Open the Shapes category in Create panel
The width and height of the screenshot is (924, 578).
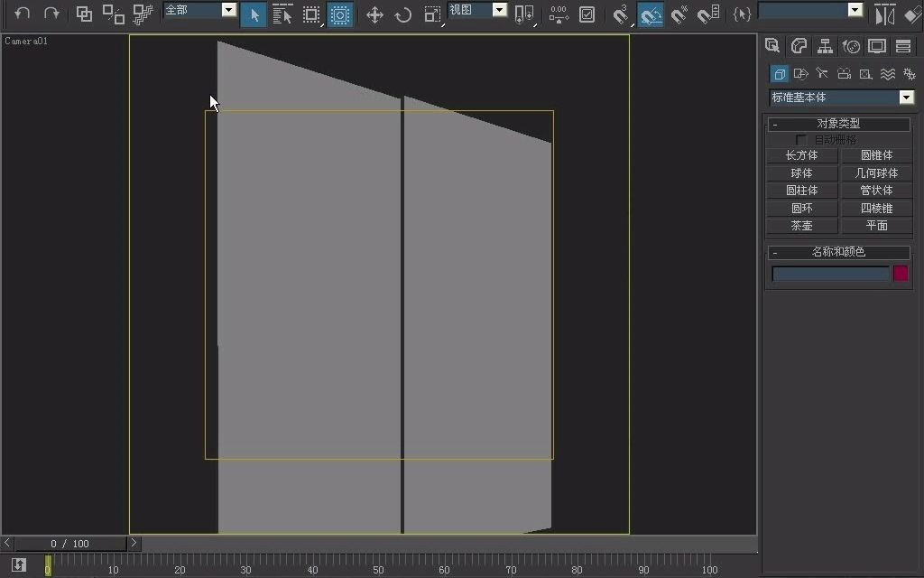(800, 73)
